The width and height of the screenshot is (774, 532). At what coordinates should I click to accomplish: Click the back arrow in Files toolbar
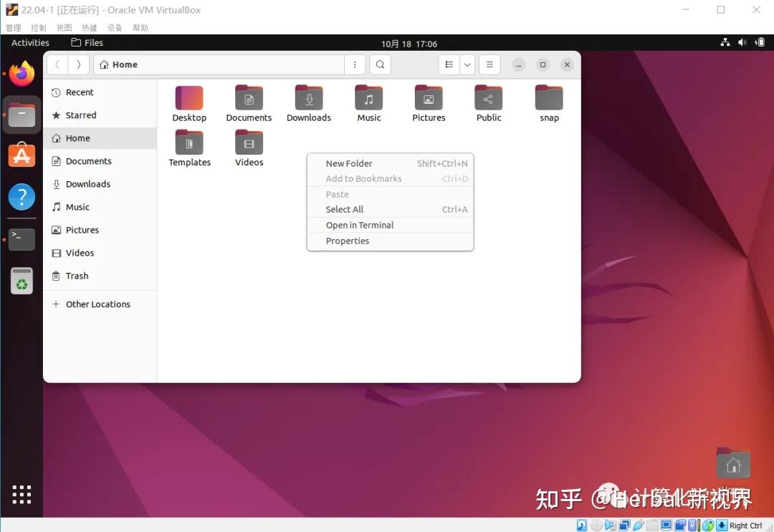pyautogui.click(x=57, y=64)
